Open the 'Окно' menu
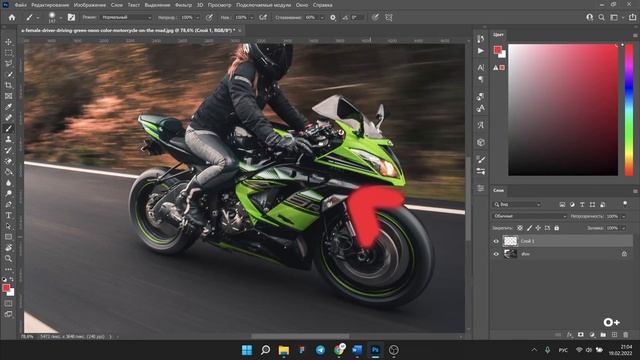 302,5
